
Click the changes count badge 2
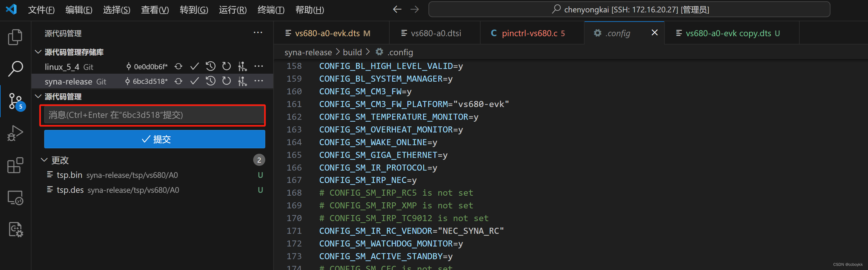point(259,160)
